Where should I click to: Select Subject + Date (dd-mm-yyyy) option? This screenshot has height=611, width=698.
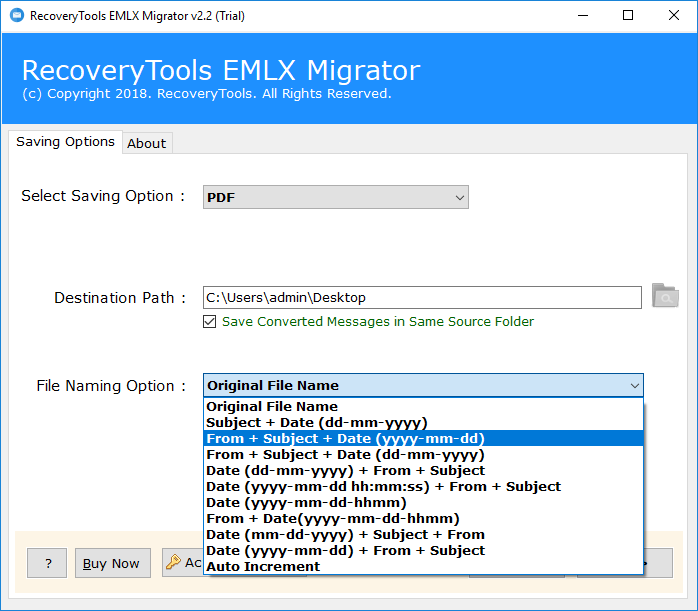click(423, 422)
